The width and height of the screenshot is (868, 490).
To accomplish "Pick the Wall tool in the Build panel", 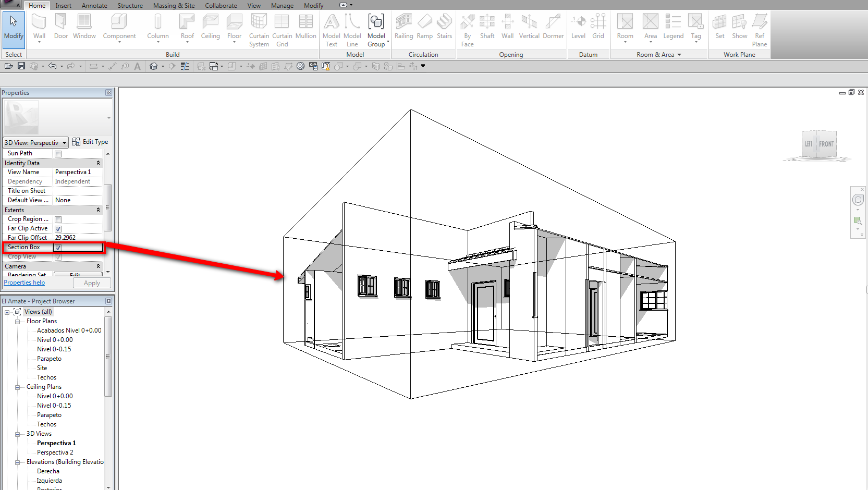I will pyautogui.click(x=39, y=28).
